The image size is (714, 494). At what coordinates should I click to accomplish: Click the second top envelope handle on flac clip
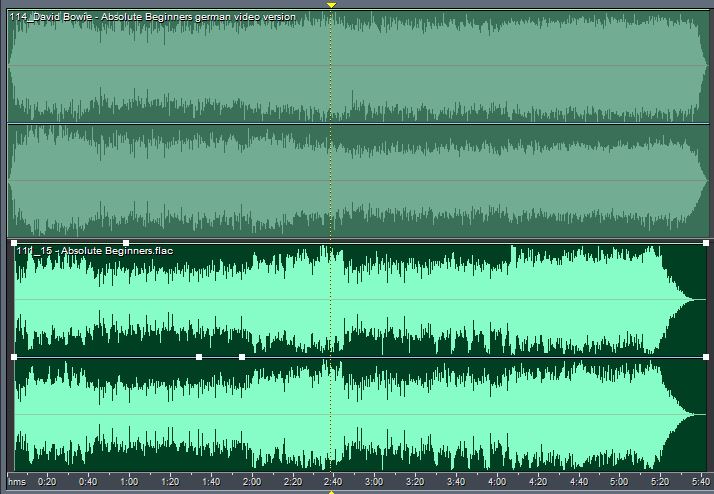(x=126, y=243)
